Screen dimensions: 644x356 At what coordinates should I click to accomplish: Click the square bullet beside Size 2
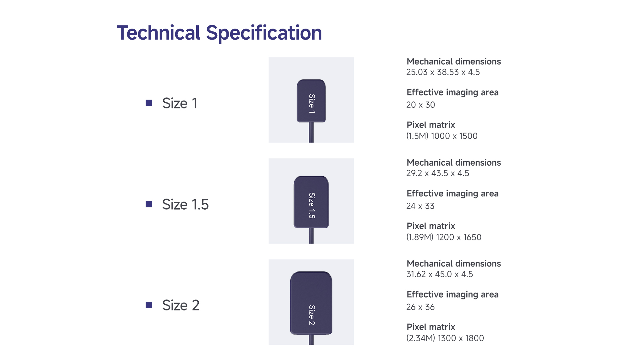pyautogui.click(x=149, y=305)
